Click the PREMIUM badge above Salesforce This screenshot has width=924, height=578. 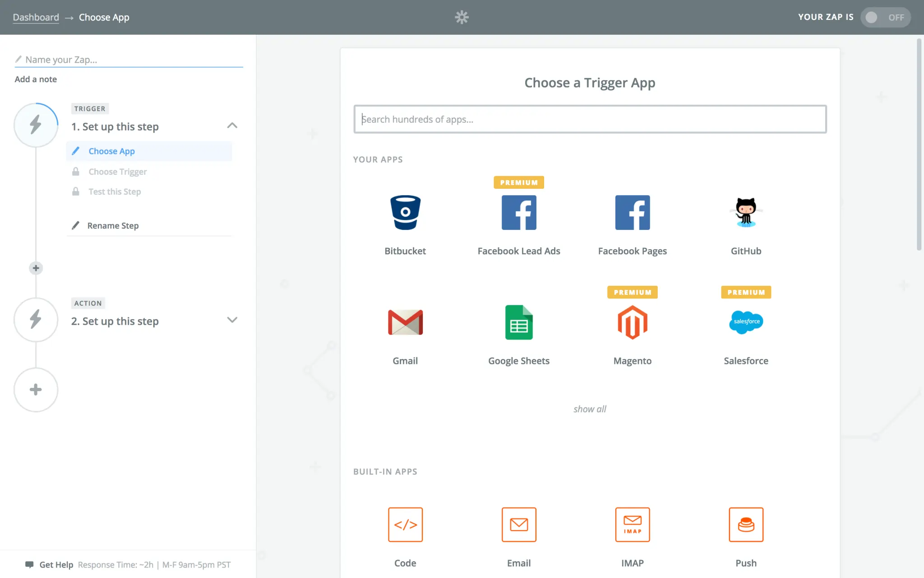(746, 292)
